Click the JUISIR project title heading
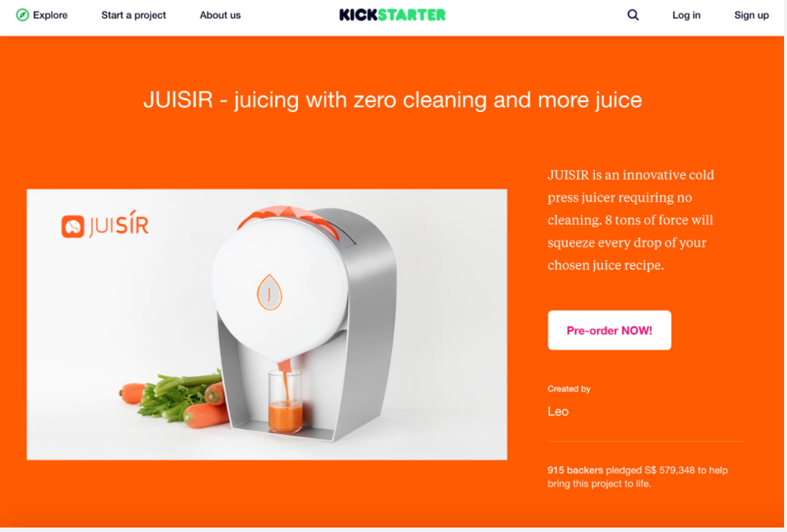The width and height of the screenshot is (787, 532). pos(393,99)
